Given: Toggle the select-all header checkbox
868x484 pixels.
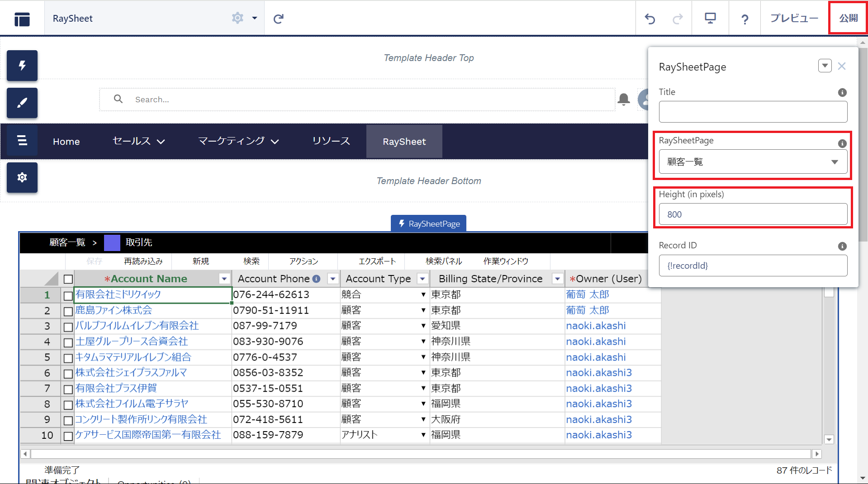Looking at the screenshot, I should click(68, 279).
